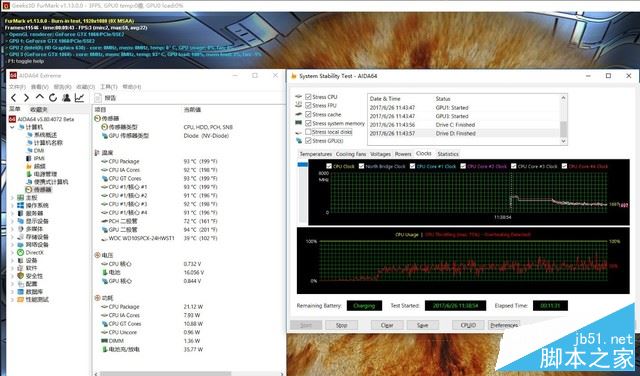The height and width of the screenshot is (376, 640).
Task: Click the Save button
Action: 422,325
